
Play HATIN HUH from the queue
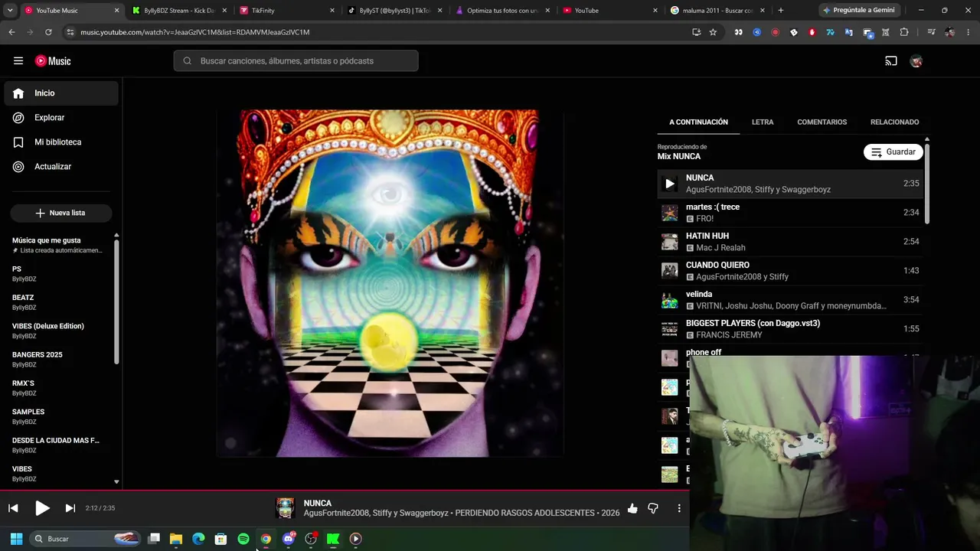pyautogui.click(x=791, y=242)
